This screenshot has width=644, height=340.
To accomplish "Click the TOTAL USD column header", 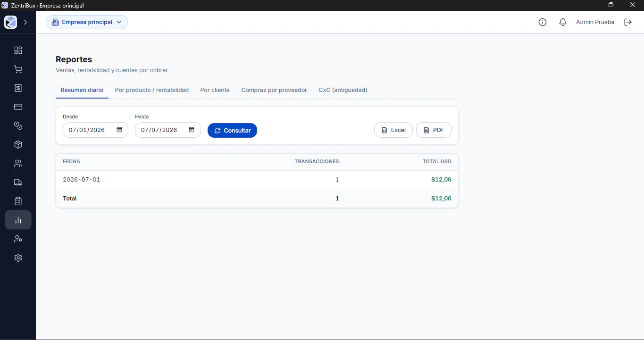I will click(x=437, y=161).
